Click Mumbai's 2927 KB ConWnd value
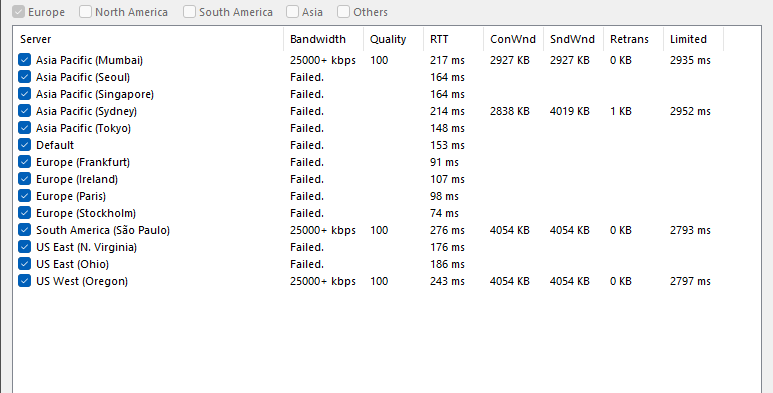The height and width of the screenshot is (393, 773). point(510,60)
